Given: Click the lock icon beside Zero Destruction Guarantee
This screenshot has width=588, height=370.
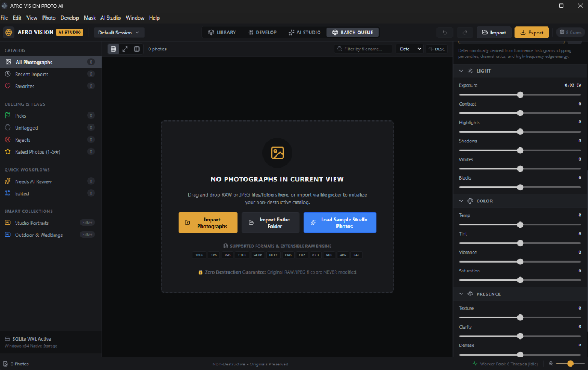Looking at the screenshot, I should coord(200,272).
